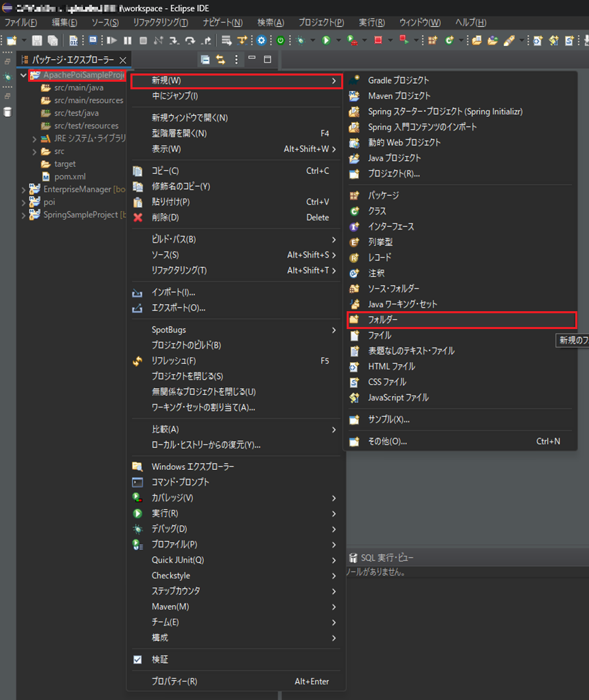Click the Step Into toolbar icon
Screen dimensions: 589x700
pos(174,41)
